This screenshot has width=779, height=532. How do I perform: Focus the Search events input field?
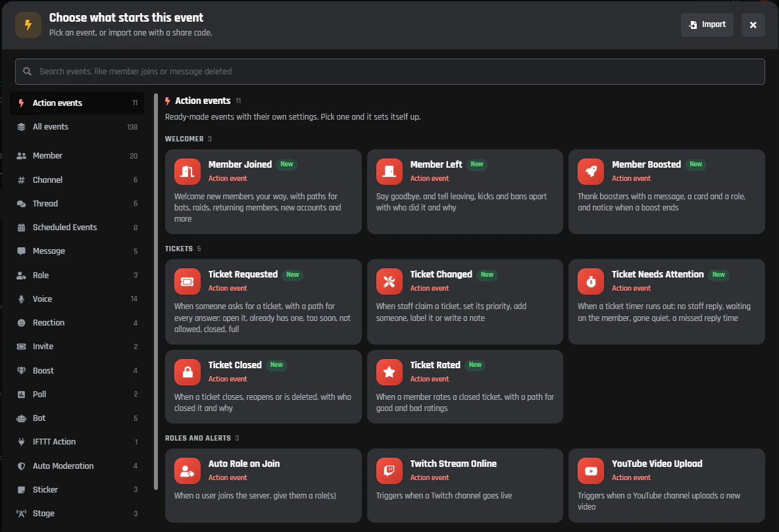[390, 72]
